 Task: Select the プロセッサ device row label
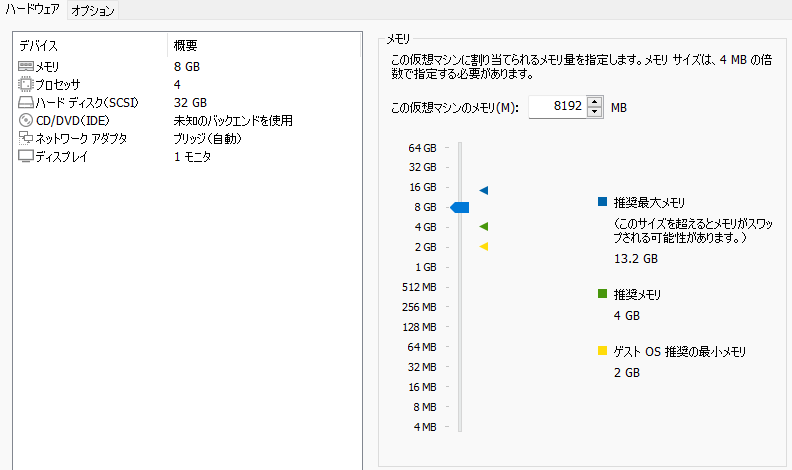click(58, 84)
